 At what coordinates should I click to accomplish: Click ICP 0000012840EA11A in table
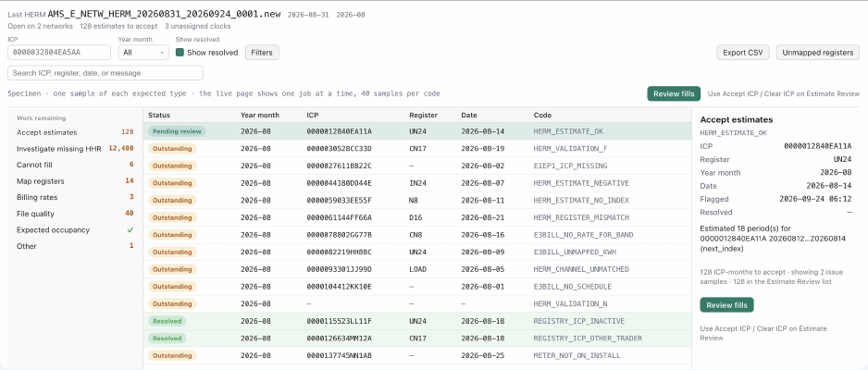(340, 131)
